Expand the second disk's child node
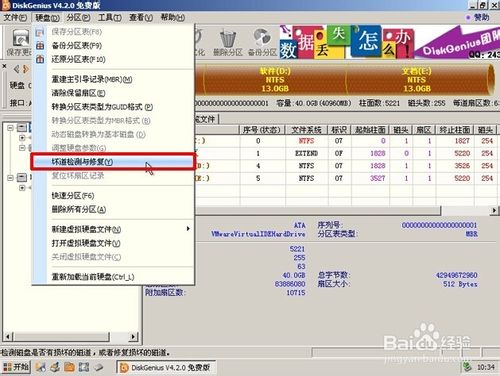500x376 pixels. tap(22, 188)
